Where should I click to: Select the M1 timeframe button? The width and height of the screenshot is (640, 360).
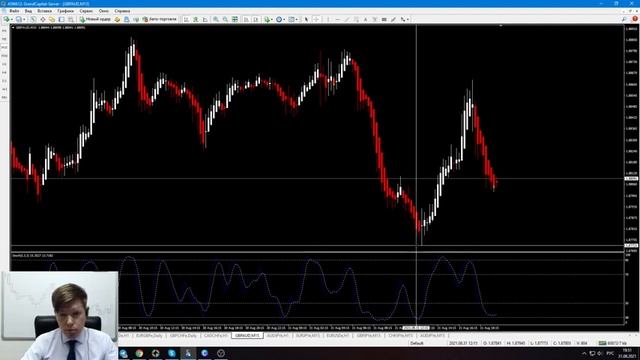coord(4,31)
